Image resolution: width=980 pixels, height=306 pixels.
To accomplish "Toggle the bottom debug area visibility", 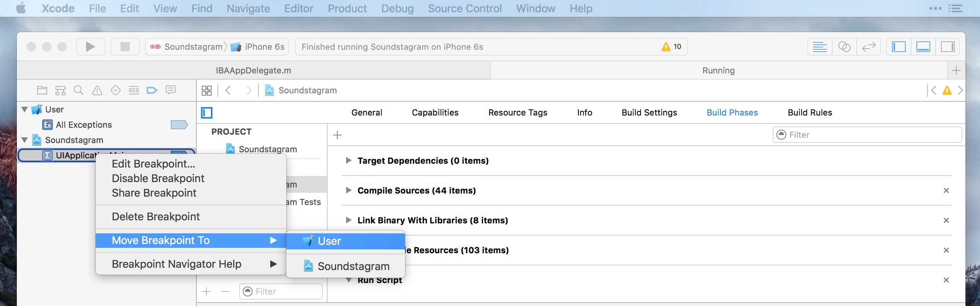I will (923, 47).
